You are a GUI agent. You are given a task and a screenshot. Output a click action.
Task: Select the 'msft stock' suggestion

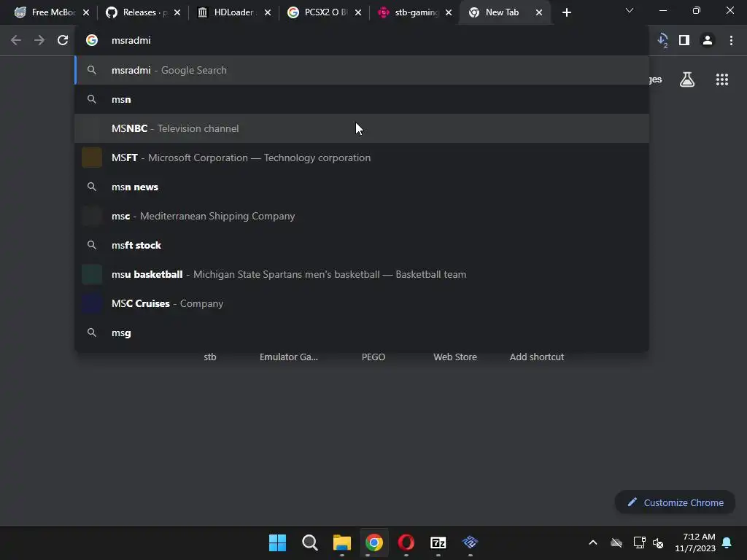tap(362, 245)
